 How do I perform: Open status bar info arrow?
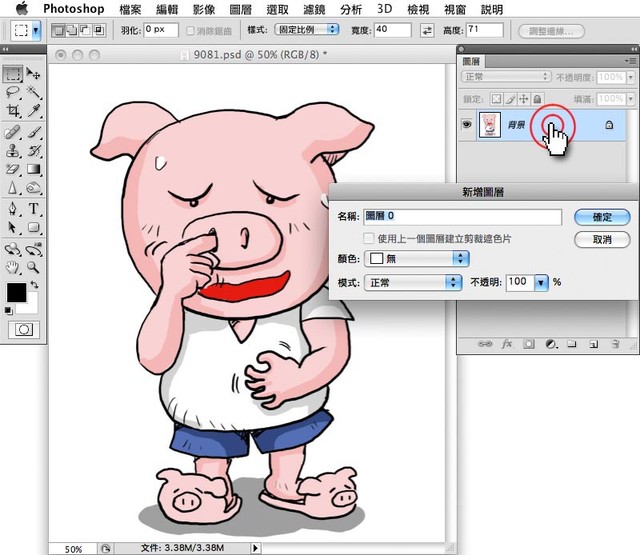click(x=256, y=548)
